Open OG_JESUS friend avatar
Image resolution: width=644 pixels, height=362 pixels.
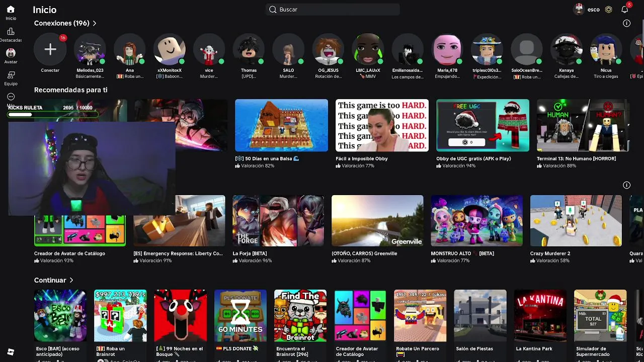click(328, 49)
